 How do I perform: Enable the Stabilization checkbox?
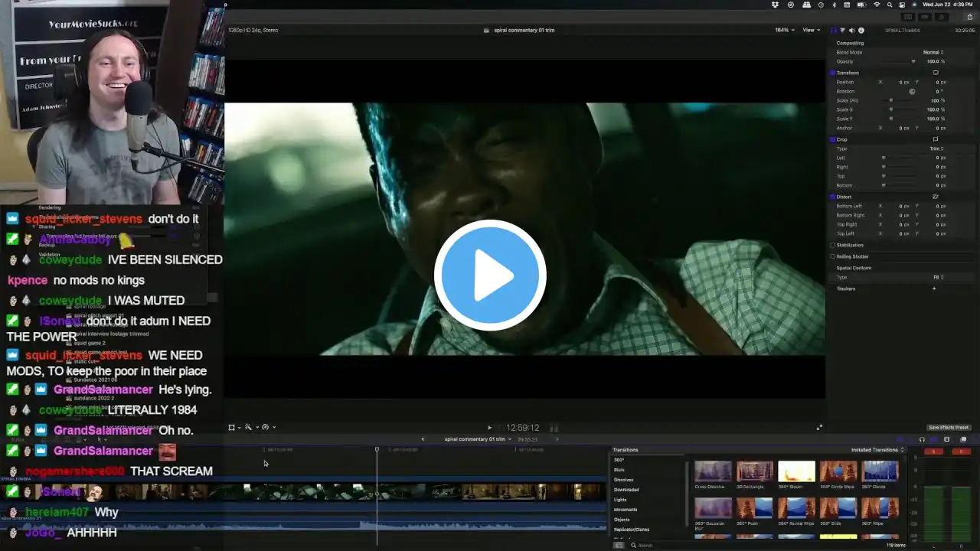(832, 245)
